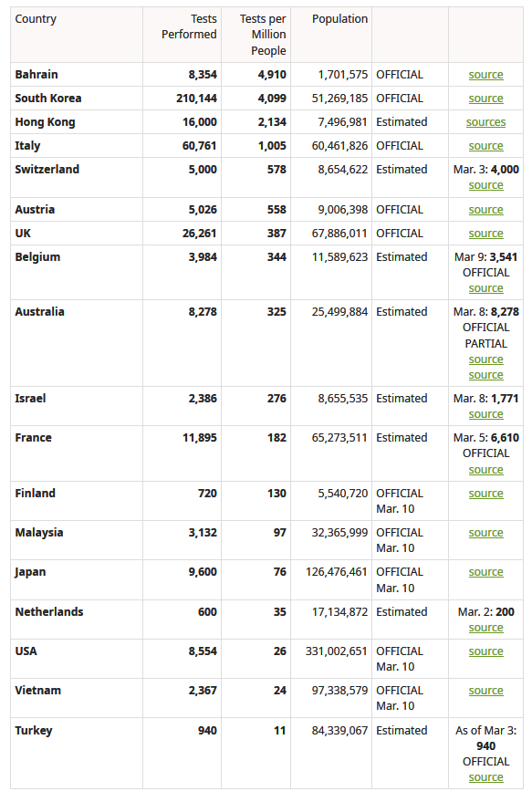The image size is (532, 802).
Task: Open the Bahrain source link
Action: tap(485, 75)
